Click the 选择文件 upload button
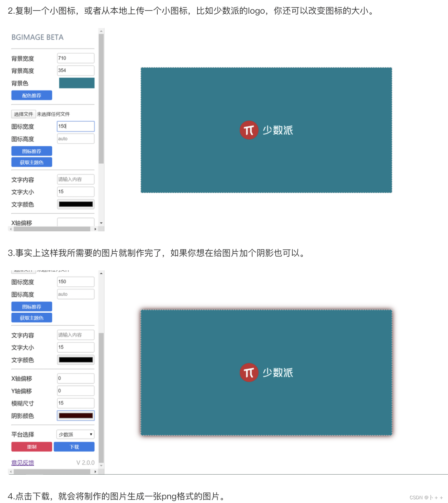The height and width of the screenshot is (503, 448). pos(24,114)
